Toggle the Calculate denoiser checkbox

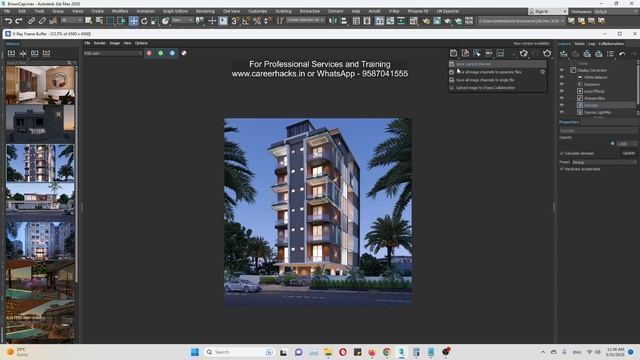[x=562, y=153]
